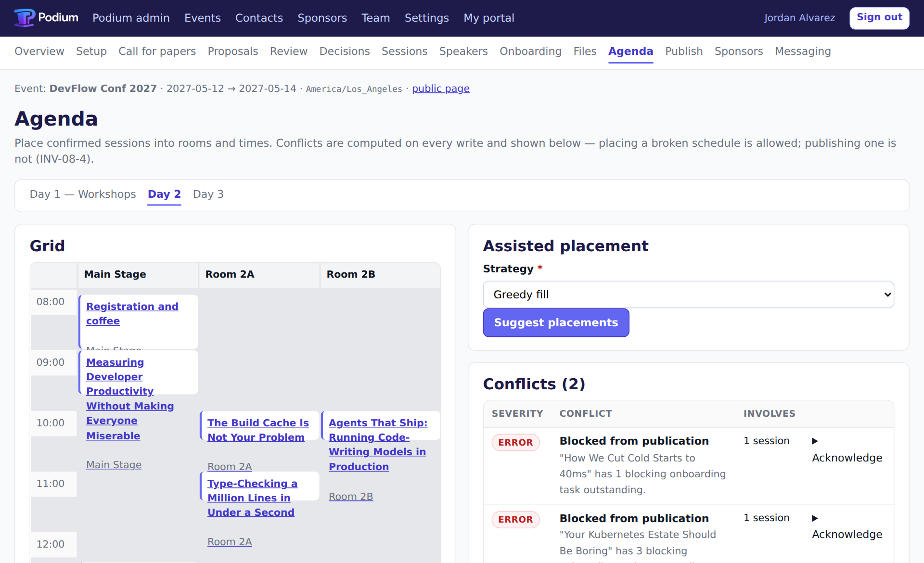This screenshot has width=924, height=563.
Task: Open the Sponsors event sub-tab
Action: [739, 51]
